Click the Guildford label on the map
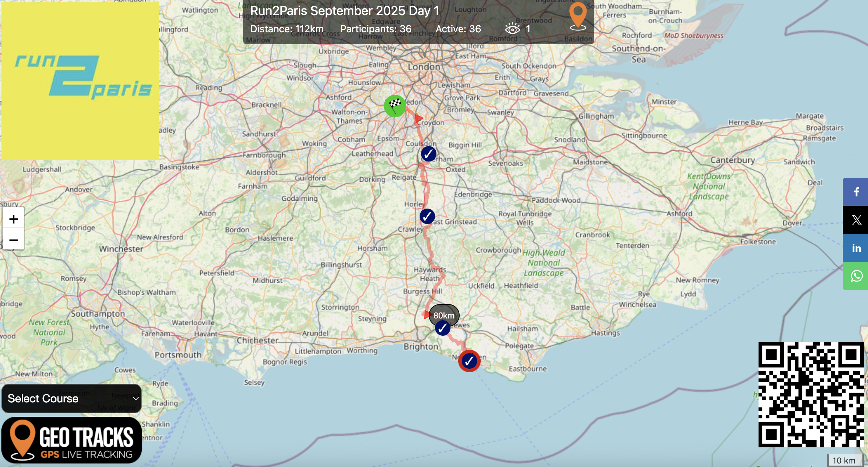 point(310,178)
